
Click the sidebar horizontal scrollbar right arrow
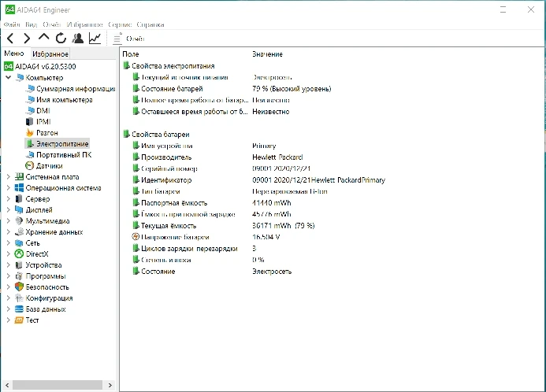tap(110, 385)
